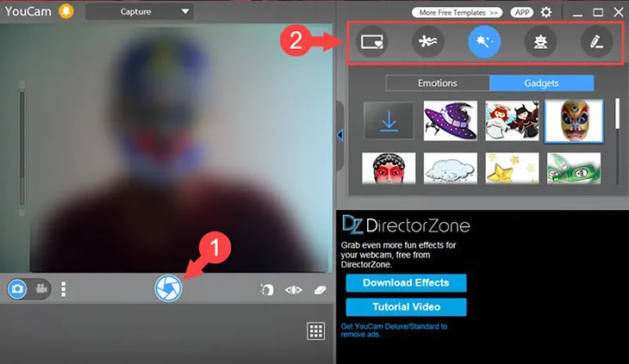This screenshot has height=364, width=629.
Task: Select the golden mask gadget
Action: coord(574,121)
